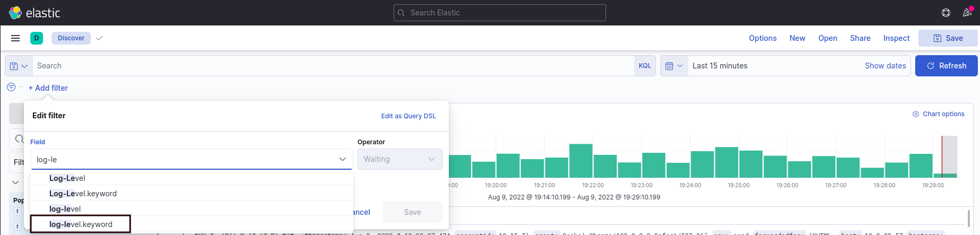
Task: Choose Log-Level.keyword in suggestions
Action: tap(83, 194)
